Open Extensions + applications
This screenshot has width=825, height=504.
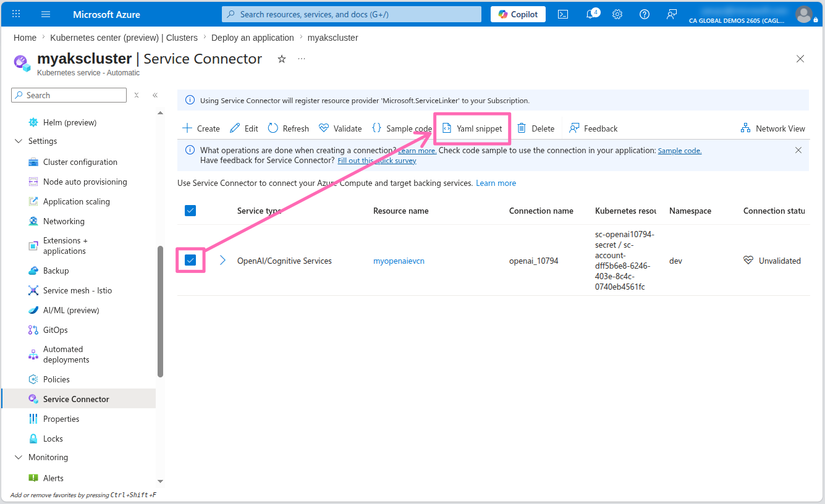[66, 246]
